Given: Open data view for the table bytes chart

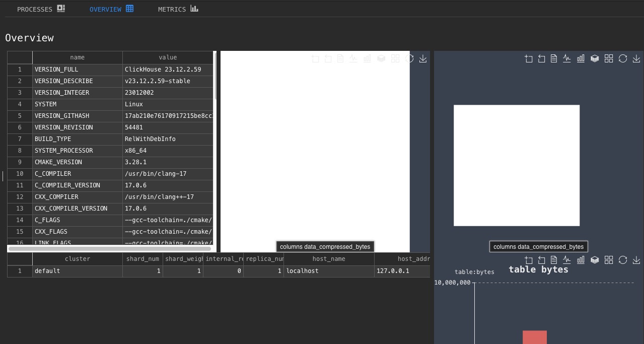Looking at the screenshot, I should pos(553,260).
